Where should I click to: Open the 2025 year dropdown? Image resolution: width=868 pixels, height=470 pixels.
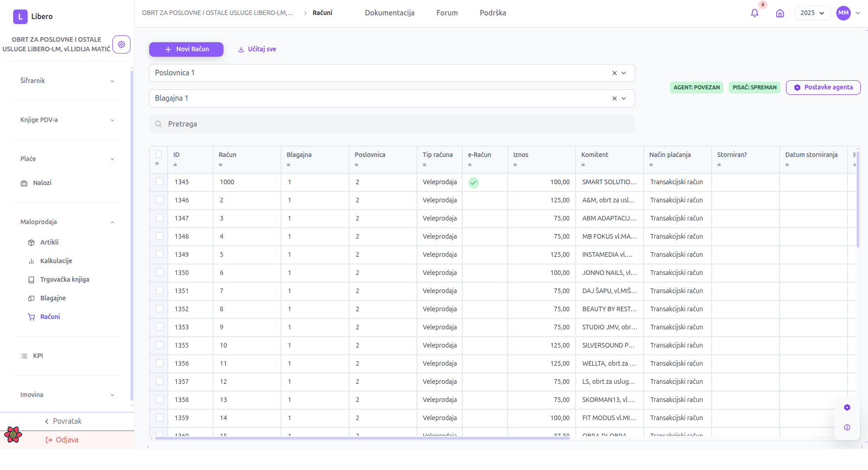812,13
